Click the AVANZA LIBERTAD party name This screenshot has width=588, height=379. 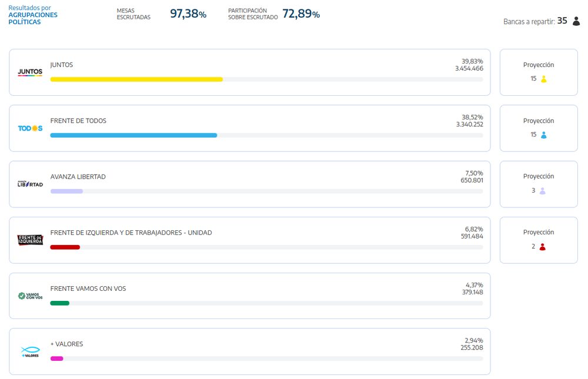(x=78, y=176)
